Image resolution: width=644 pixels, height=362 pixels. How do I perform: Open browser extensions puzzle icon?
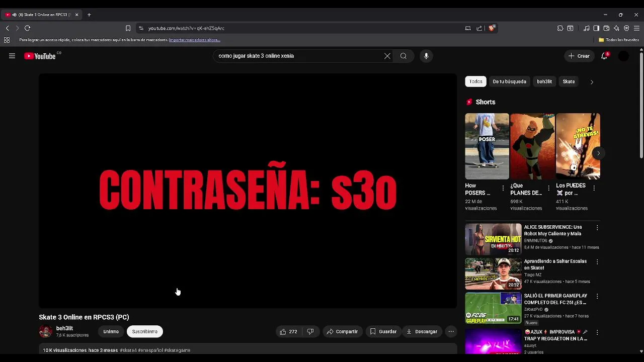[x=560, y=28]
